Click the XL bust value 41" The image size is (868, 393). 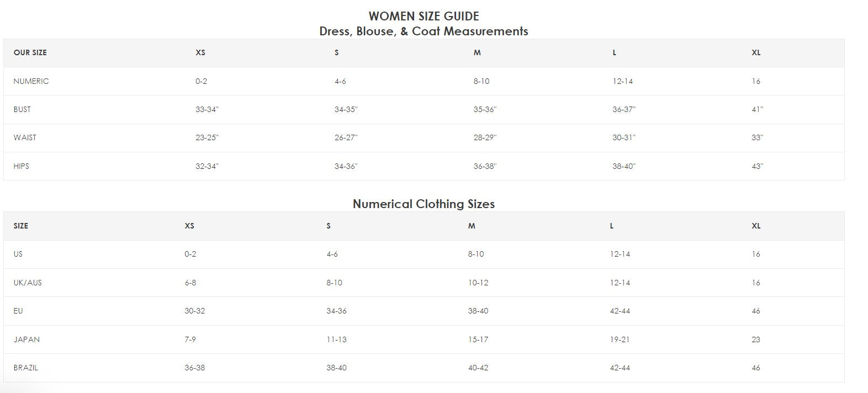[757, 109]
